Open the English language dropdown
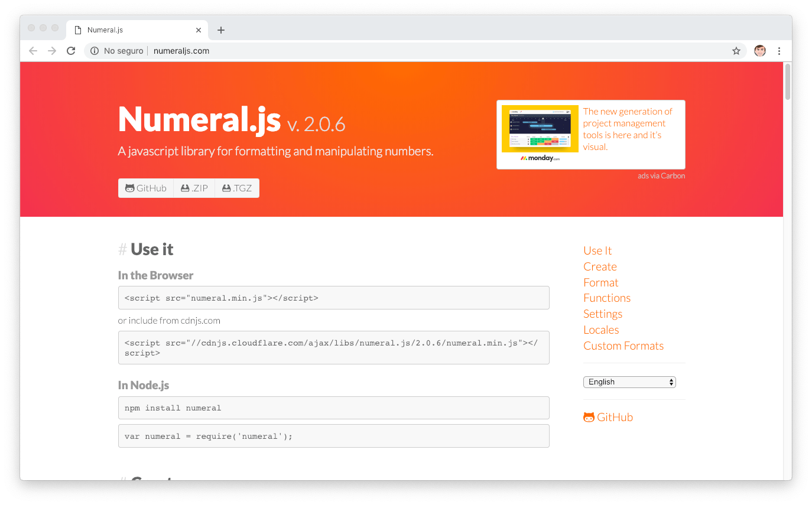 pos(629,382)
